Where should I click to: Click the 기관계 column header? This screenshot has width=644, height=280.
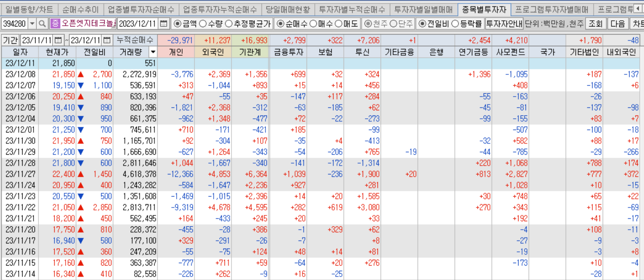point(250,52)
